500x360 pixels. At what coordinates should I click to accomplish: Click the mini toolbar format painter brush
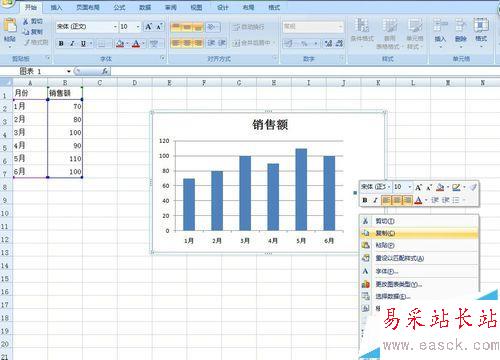tap(473, 188)
